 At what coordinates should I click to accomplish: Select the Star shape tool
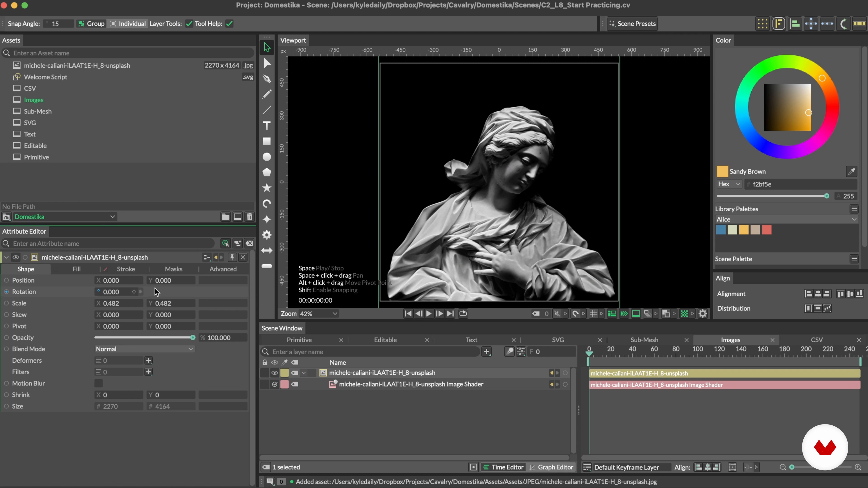pos(267,188)
